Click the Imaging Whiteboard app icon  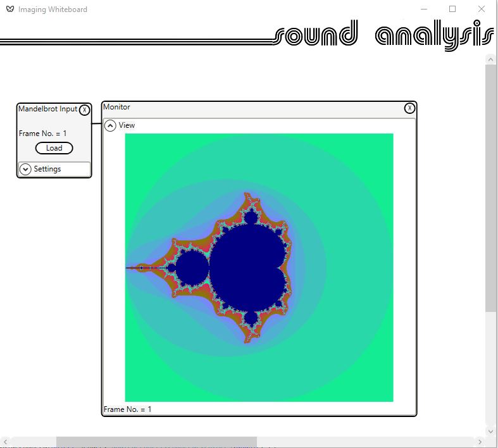[x=10, y=9]
